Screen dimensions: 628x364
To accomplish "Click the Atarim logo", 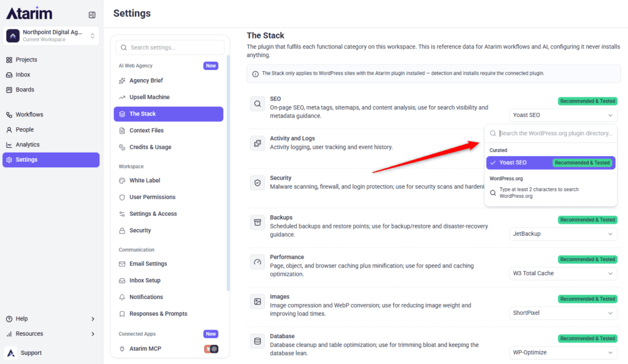I will [29, 13].
